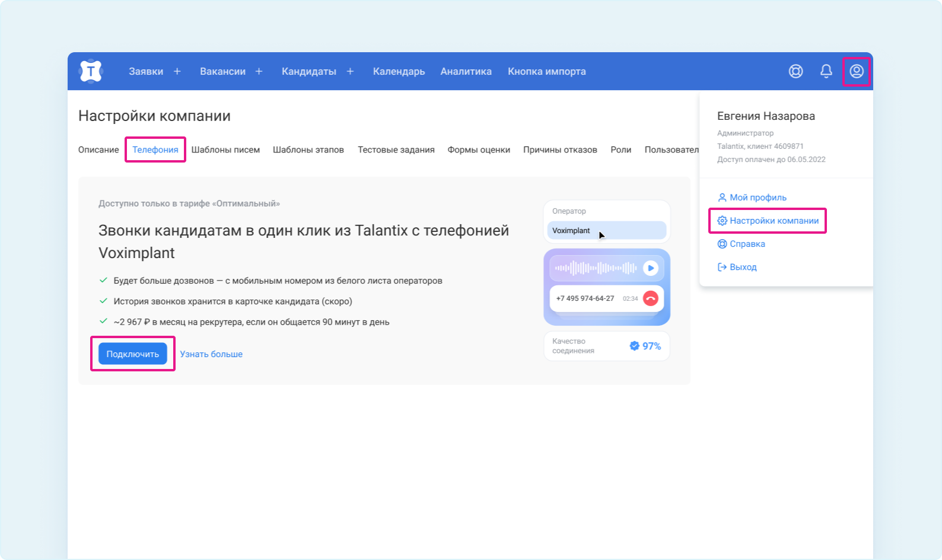Click the plus icon next to Заявки

coord(177,71)
